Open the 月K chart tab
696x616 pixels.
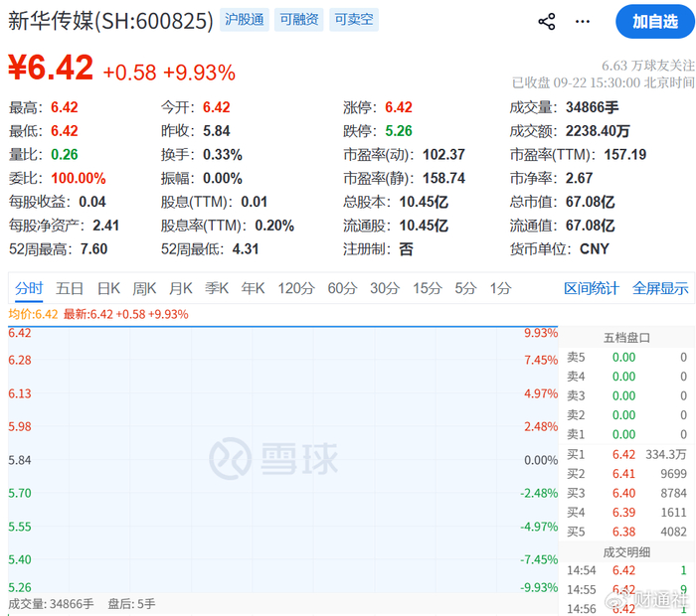click(x=181, y=288)
